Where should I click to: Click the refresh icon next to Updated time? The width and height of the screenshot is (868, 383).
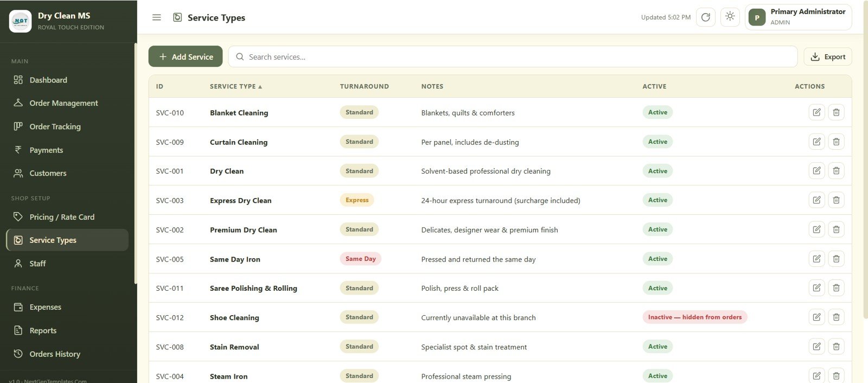coord(706,17)
